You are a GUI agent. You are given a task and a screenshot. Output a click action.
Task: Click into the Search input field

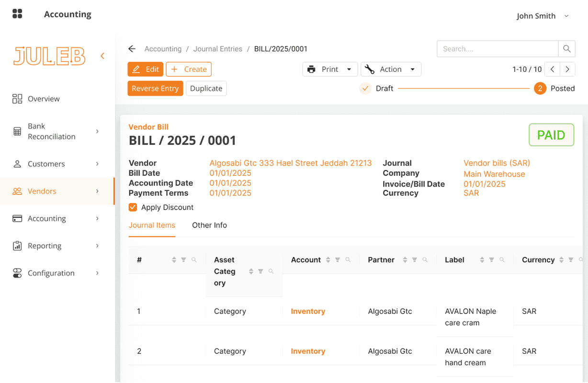coord(497,49)
